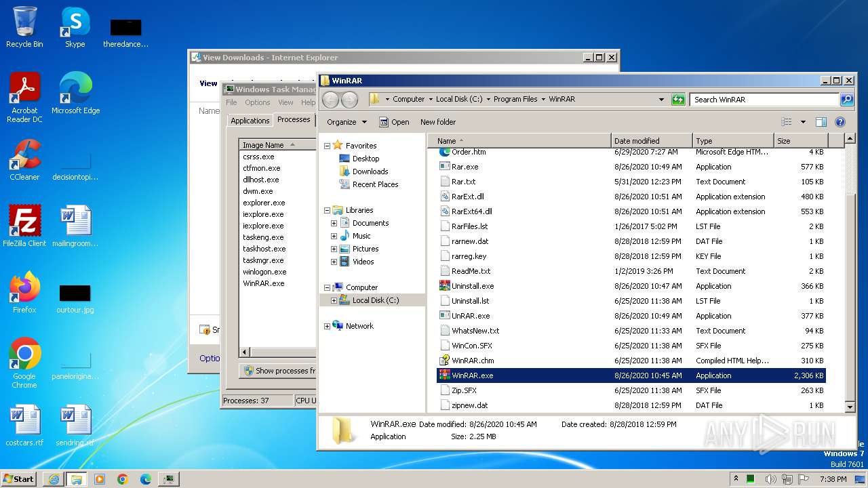Open the views options dropdown arrow
868x488 pixels.
click(x=803, y=122)
